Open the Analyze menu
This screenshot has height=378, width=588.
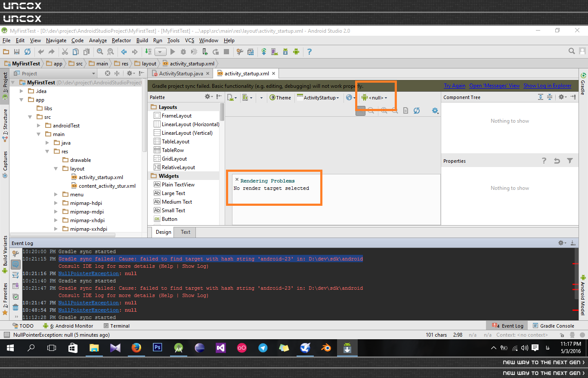(98, 40)
